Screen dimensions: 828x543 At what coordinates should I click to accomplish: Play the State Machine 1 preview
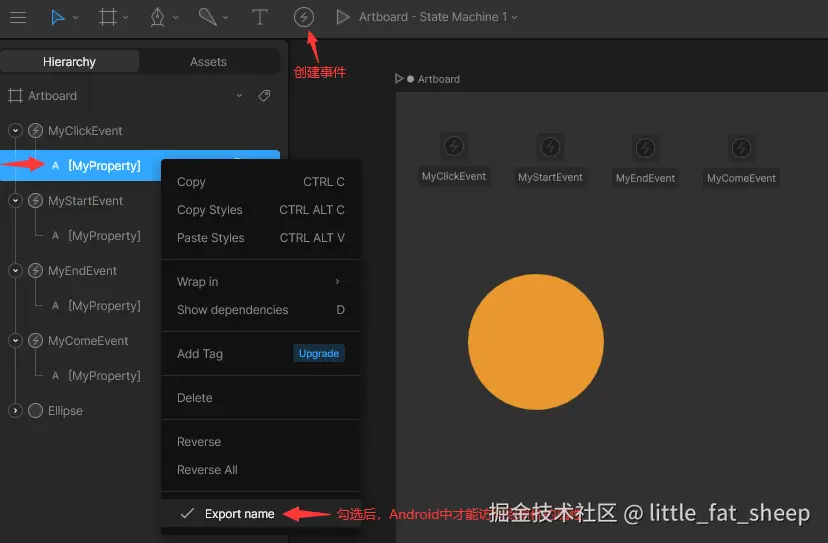click(343, 17)
